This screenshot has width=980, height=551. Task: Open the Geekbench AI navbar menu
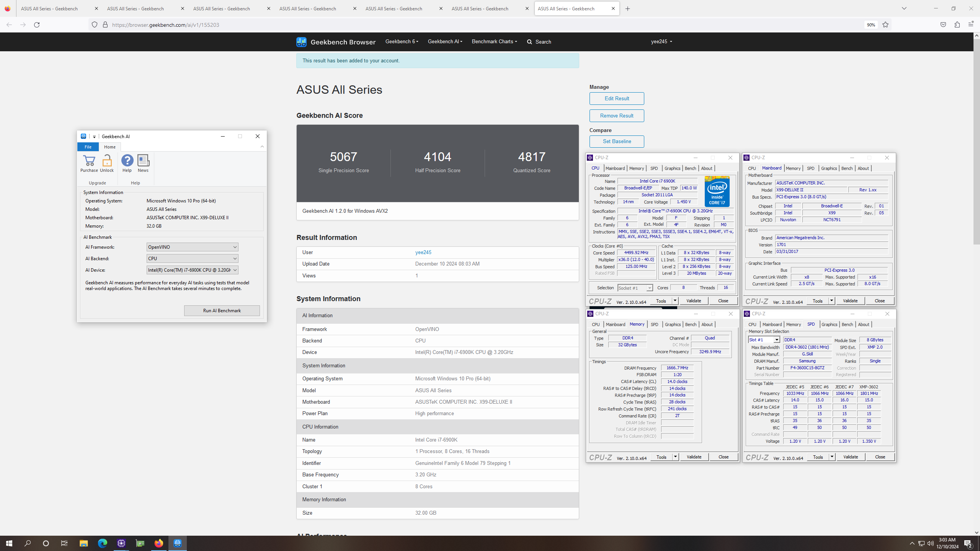[445, 42]
